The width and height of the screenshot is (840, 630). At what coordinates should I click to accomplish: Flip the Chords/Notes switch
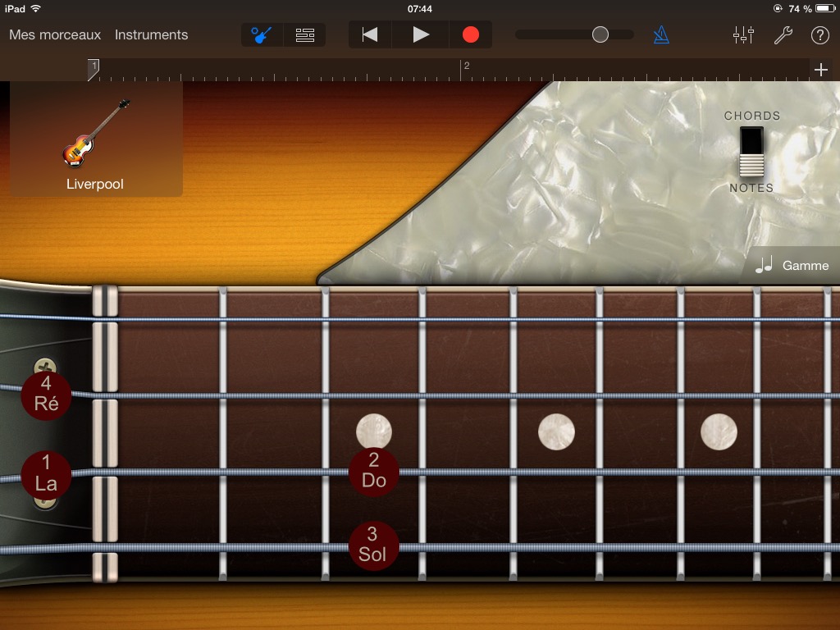pos(751,152)
